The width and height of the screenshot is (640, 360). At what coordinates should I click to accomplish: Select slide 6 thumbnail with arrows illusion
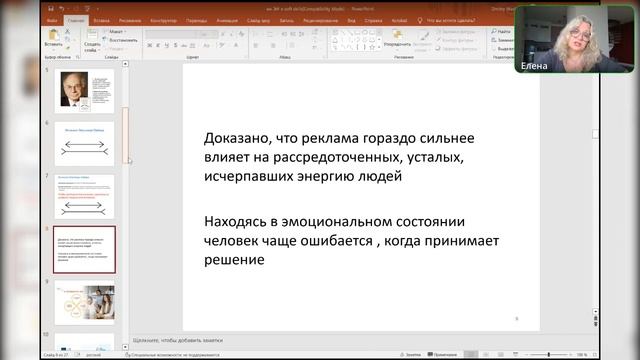[x=84, y=144]
